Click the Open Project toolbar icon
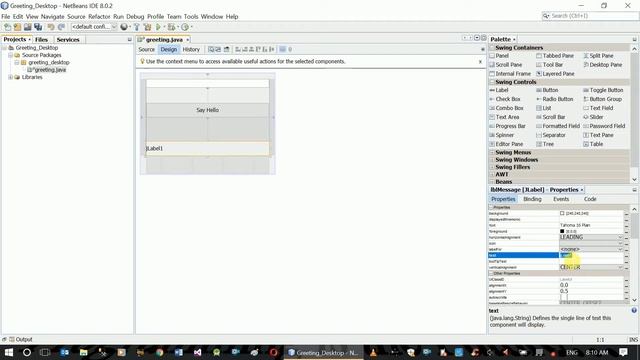 click(x=27, y=27)
